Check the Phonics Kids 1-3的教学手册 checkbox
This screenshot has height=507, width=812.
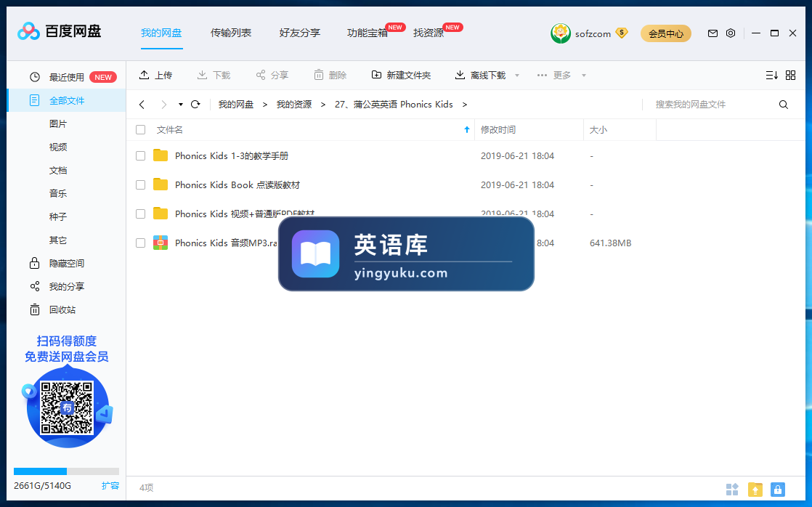pos(140,155)
